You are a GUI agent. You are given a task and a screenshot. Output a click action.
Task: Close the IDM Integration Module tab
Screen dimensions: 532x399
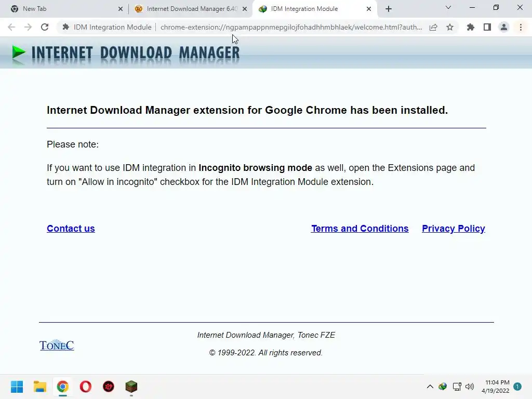[369, 9]
